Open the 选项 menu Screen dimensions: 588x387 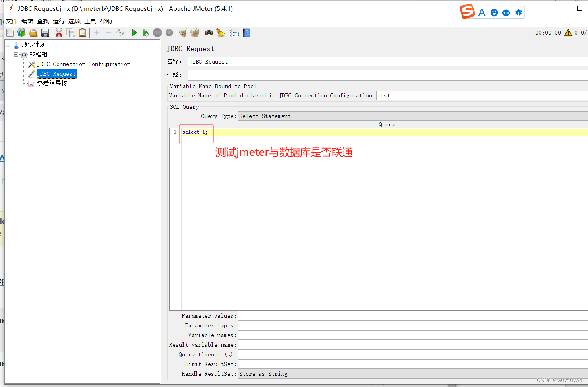[x=75, y=21]
